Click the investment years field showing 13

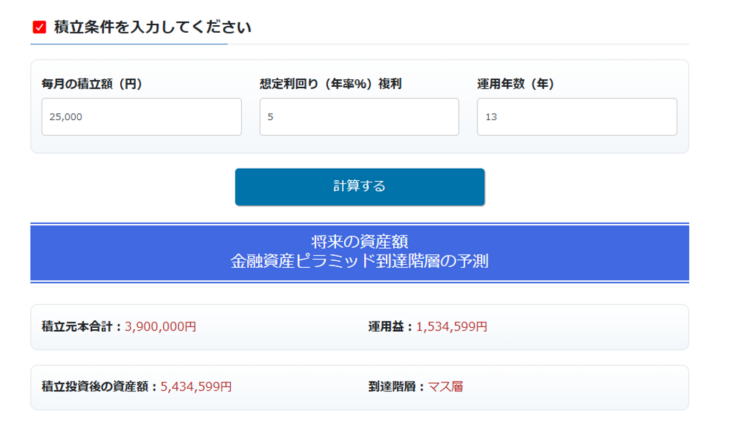577,117
